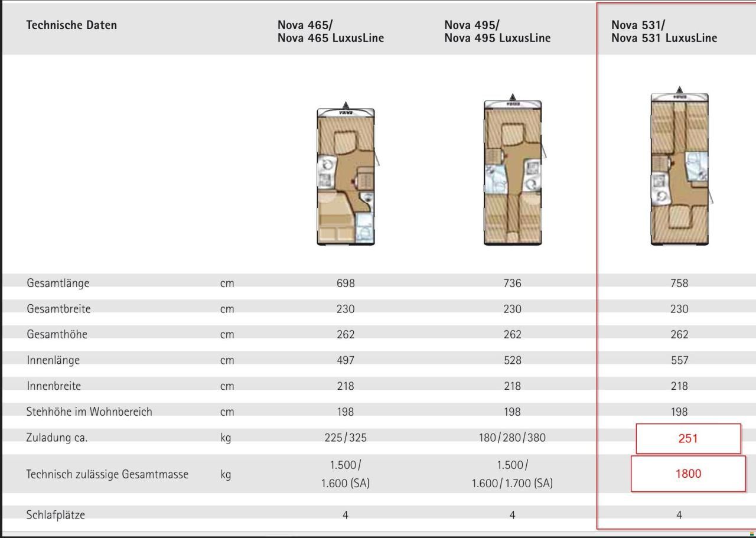The height and width of the screenshot is (538, 756).
Task: Click the Innenbreite value 218 for Nova 531
Action: point(679,386)
